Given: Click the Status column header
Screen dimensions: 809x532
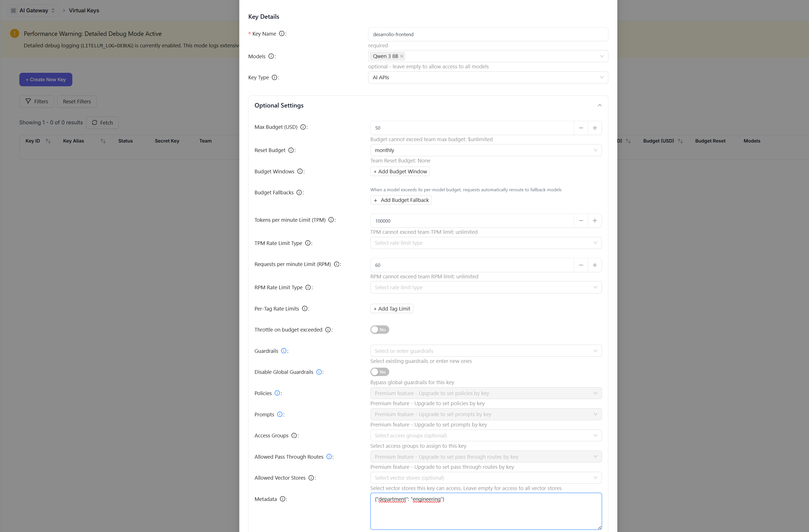Looking at the screenshot, I should click(126, 141).
